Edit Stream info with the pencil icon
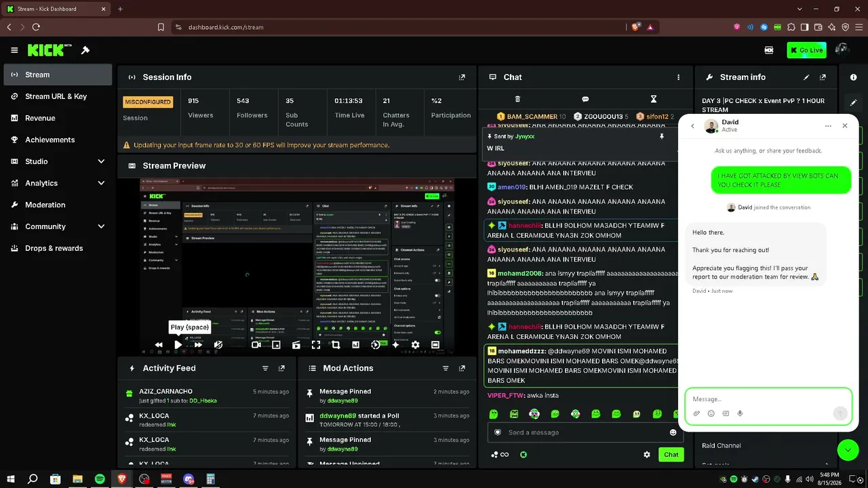 tap(806, 77)
